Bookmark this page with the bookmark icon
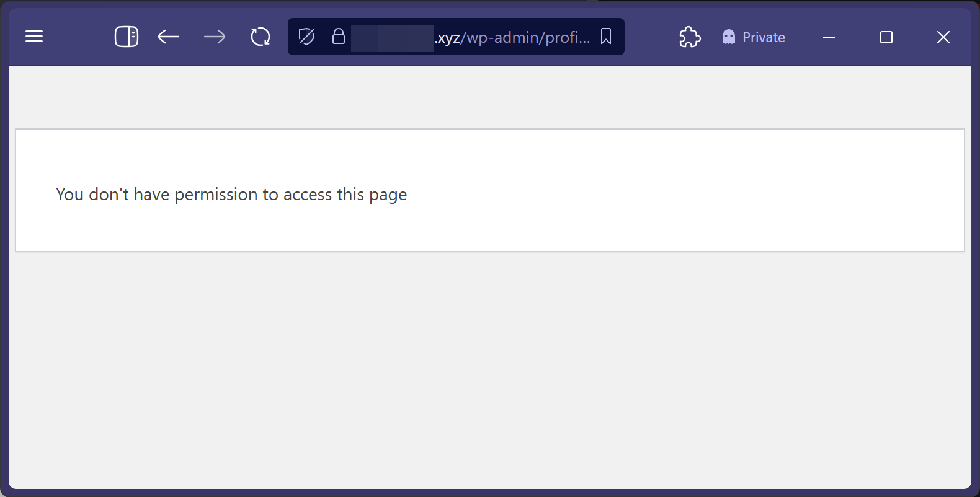The image size is (980, 497). pyautogui.click(x=606, y=37)
